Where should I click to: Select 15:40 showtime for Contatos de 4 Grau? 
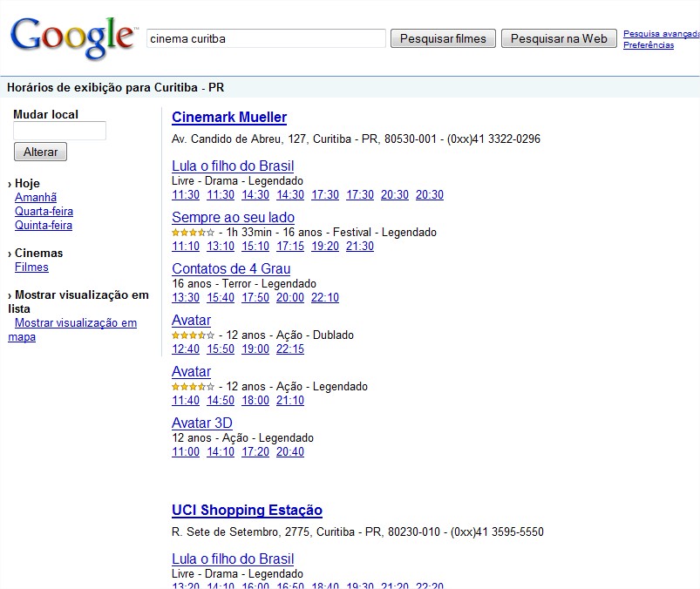(221, 297)
